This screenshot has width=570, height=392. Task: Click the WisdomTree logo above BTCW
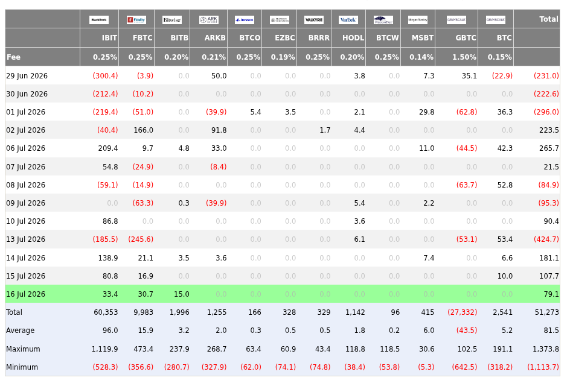pyautogui.click(x=383, y=19)
